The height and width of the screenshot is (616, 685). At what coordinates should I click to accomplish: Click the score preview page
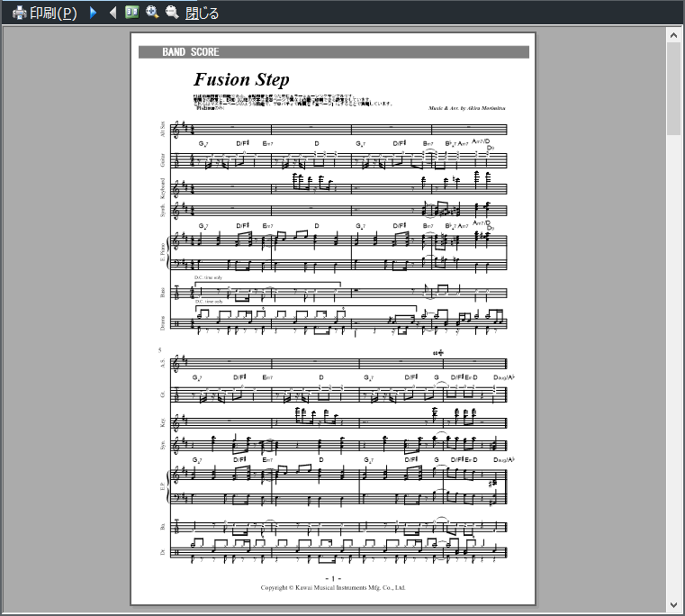point(333,319)
